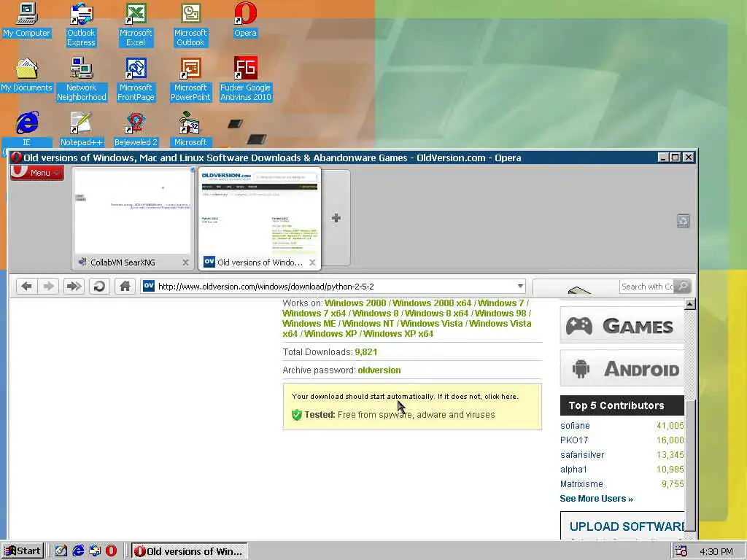Close the CollabVM SearXNG tab
This screenshot has height=560, width=747.
(x=185, y=262)
